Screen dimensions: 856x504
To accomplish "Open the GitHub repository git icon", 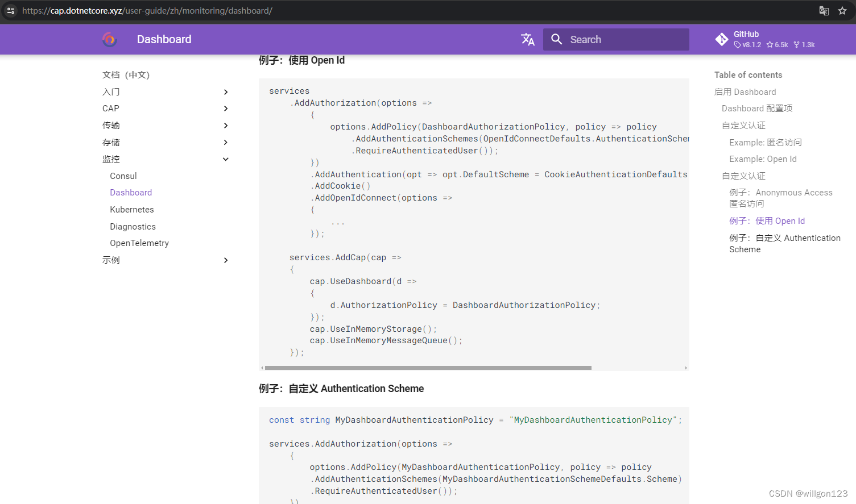I will pyautogui.click(x=722, y=39).
